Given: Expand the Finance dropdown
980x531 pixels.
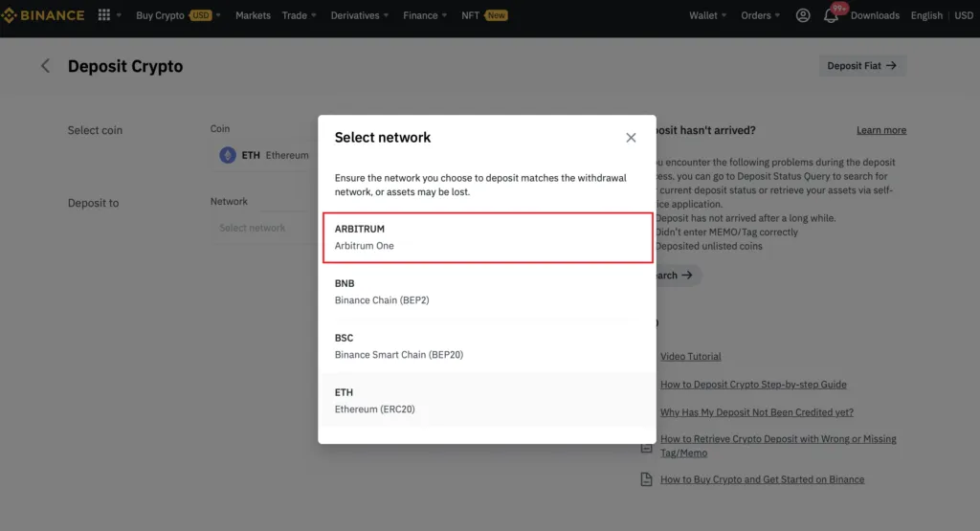Looking at the screenshot, I should click(x=424, y=15).
